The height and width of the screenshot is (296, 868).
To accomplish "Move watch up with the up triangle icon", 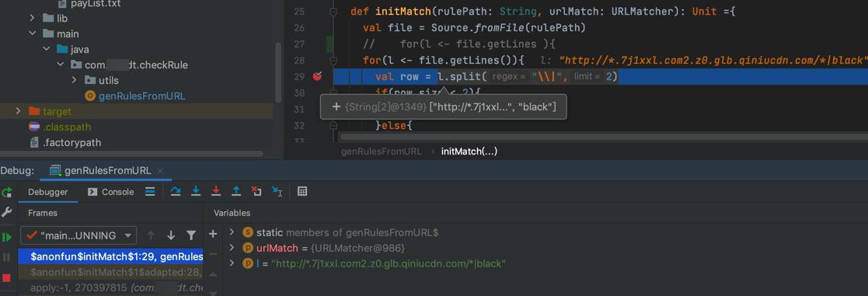I will [x=213, y=274].
